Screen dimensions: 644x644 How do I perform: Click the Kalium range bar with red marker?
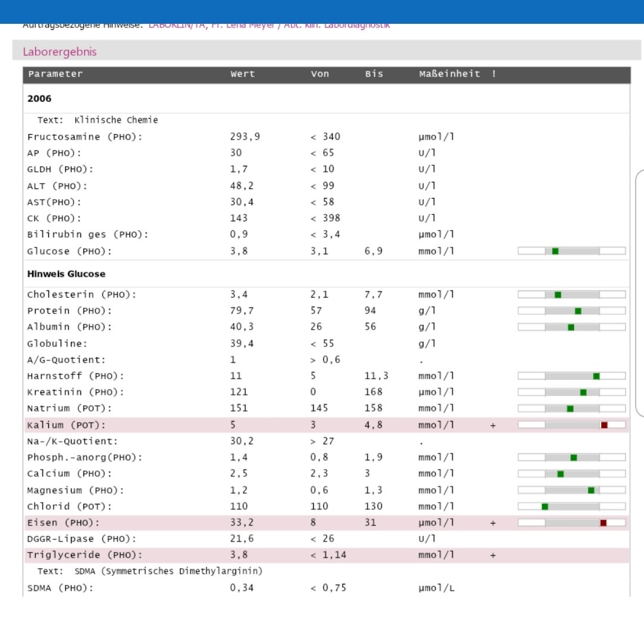coord(572,425)
